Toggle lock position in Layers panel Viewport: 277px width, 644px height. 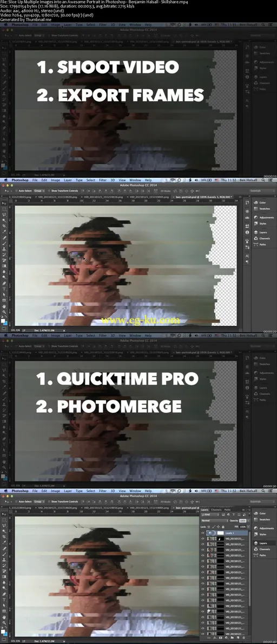(218, 527)
